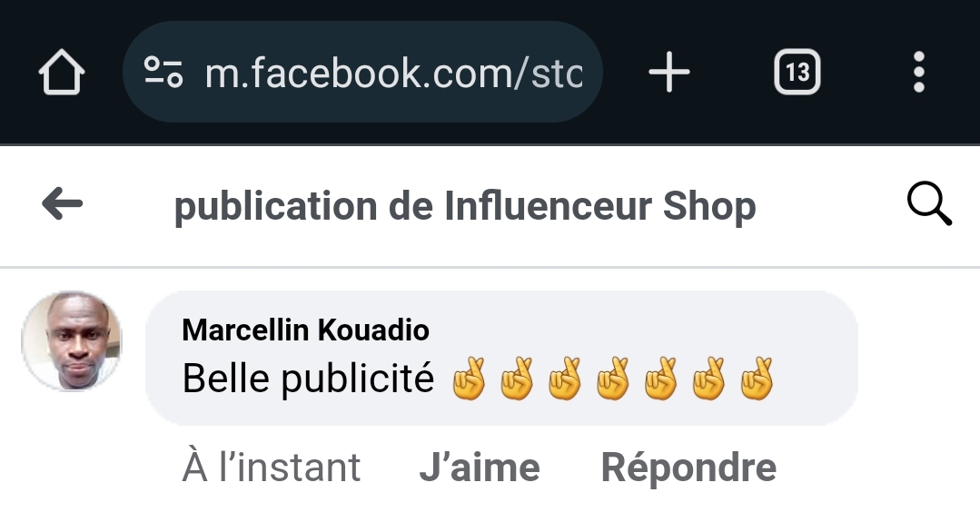Open a new tab with plus icon

pos(669,73)
